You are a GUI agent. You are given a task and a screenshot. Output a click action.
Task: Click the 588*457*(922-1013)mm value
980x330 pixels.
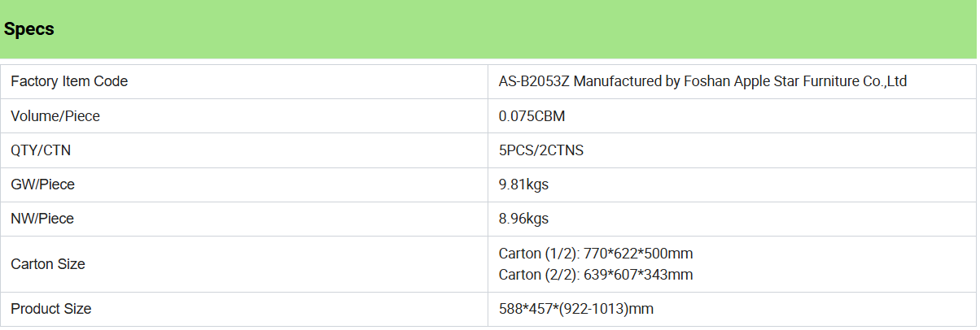pyautogui.click(x=576, y=309)
